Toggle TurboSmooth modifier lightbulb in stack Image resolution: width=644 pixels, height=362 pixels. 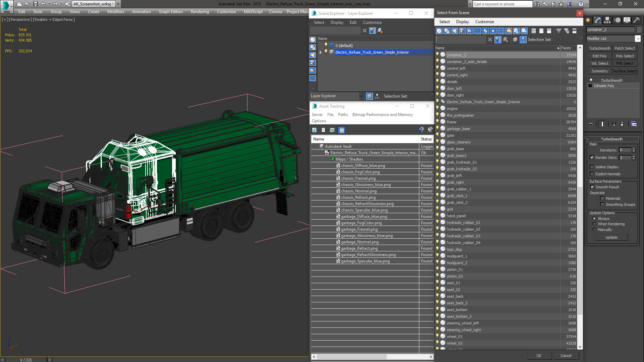pyautogui.click(x=591, y=80)
